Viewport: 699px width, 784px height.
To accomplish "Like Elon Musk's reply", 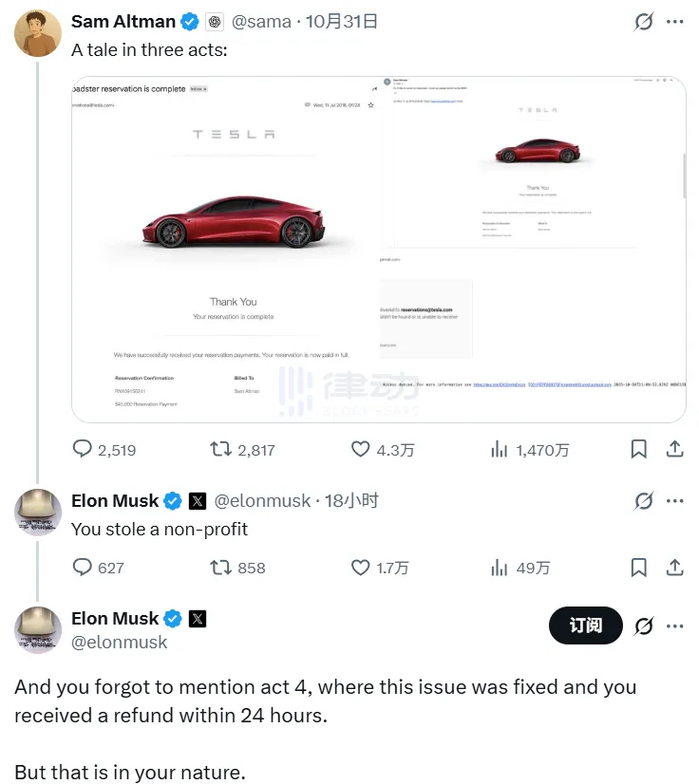I will tap(360, 567).
